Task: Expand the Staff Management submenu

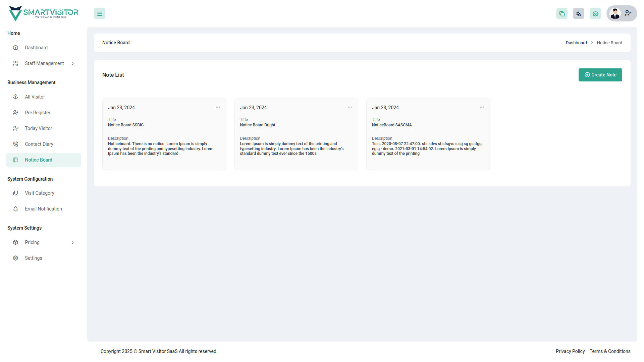Action: pyautogui.click(x=73, y=63)
